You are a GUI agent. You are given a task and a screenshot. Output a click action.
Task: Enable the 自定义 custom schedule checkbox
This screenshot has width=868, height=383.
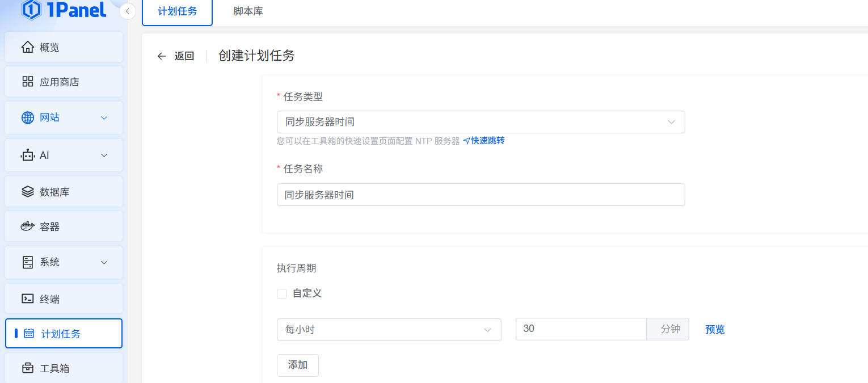[282, 293]
